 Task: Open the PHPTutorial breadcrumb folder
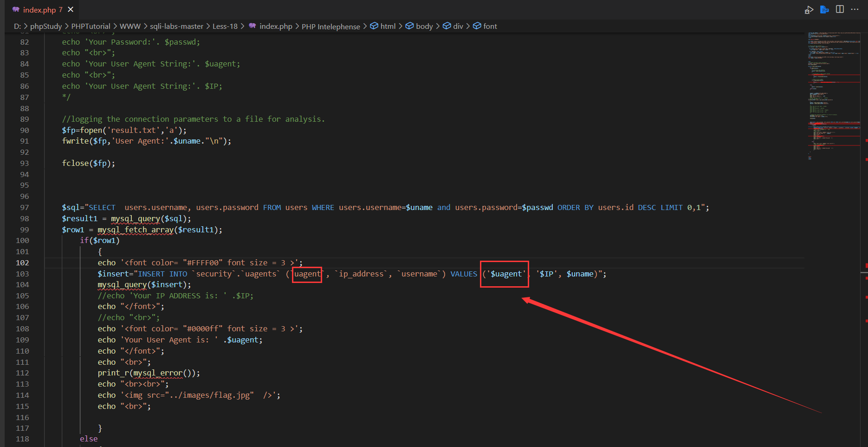(91, 26)
